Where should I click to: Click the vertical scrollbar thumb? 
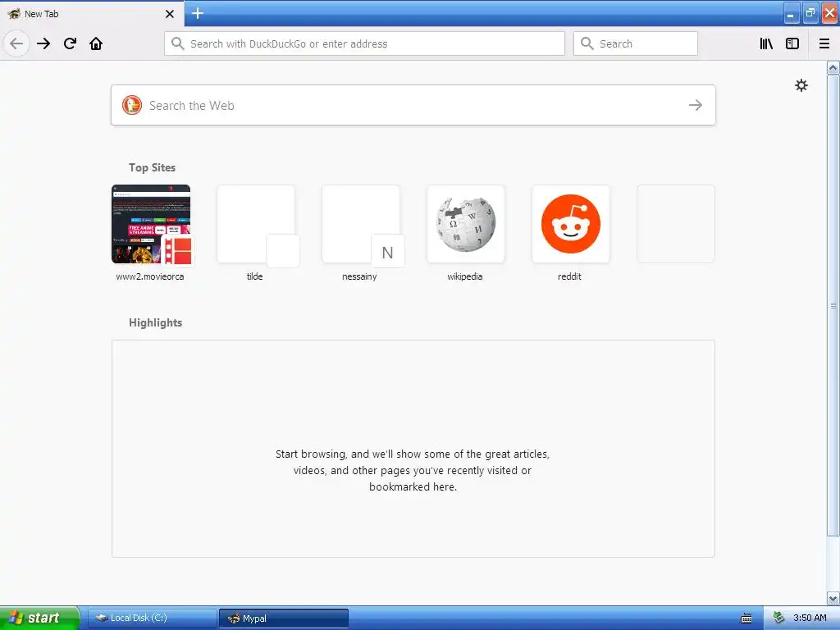833,305
